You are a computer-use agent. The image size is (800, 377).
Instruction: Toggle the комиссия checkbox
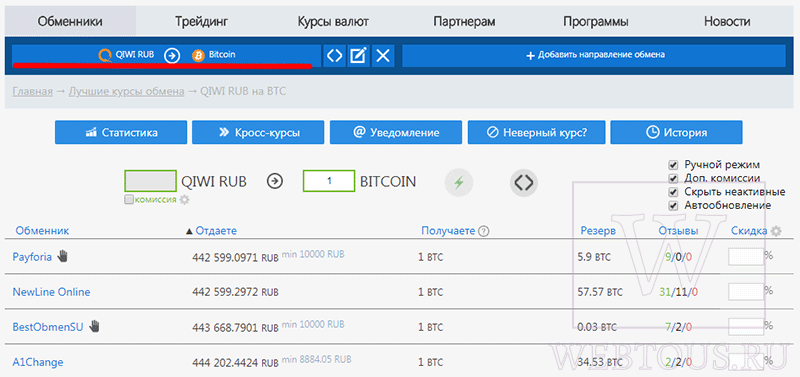coord(130,199)
